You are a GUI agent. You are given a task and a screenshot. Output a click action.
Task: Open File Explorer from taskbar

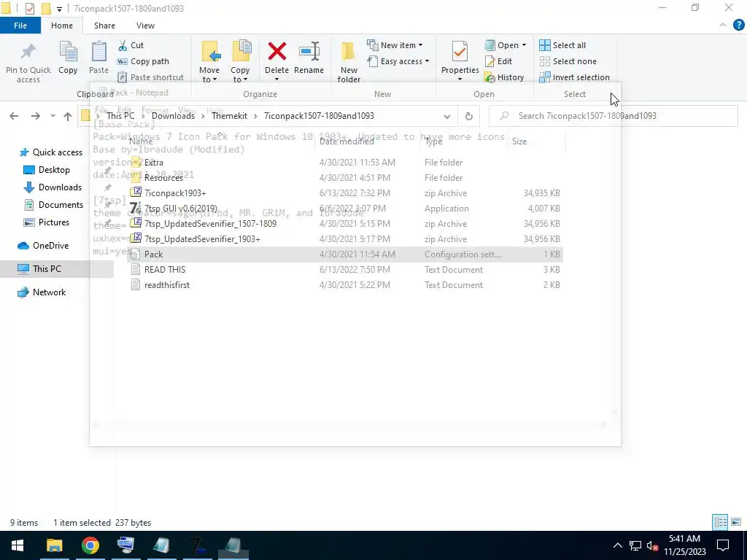click(54, 545)
